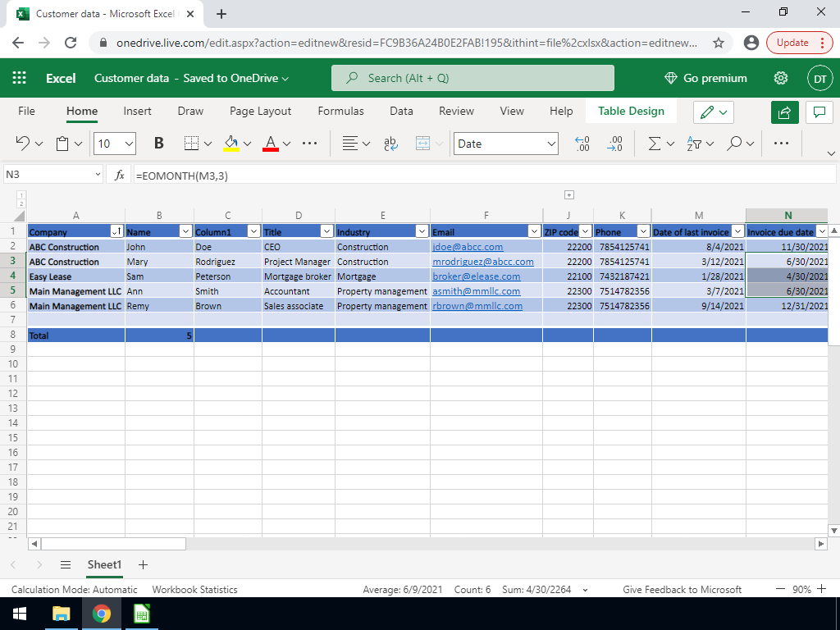Image resolution: width=840 pixels, height=630 pixels.
Task: Open the ZIP code filter dropdown
Action: (585, 231)
